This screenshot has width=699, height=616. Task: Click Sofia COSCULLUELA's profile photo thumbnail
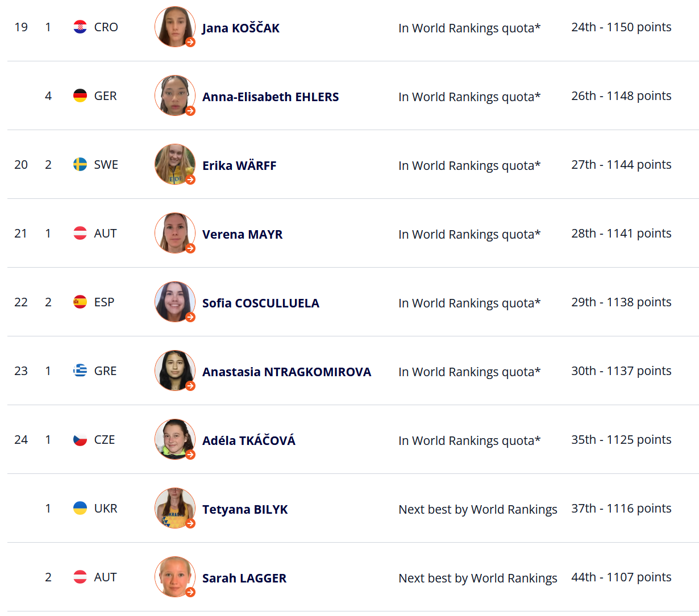click(175, 302)
